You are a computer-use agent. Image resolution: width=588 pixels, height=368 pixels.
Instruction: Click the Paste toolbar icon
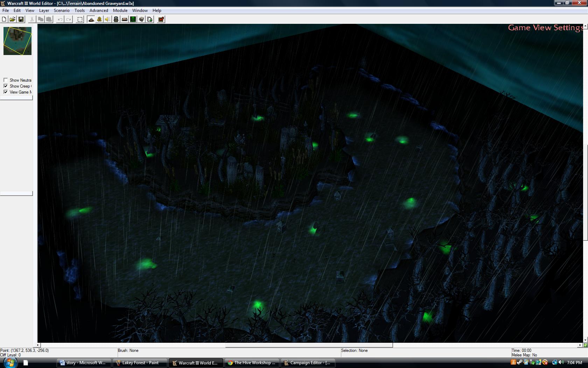click(49, 19)
